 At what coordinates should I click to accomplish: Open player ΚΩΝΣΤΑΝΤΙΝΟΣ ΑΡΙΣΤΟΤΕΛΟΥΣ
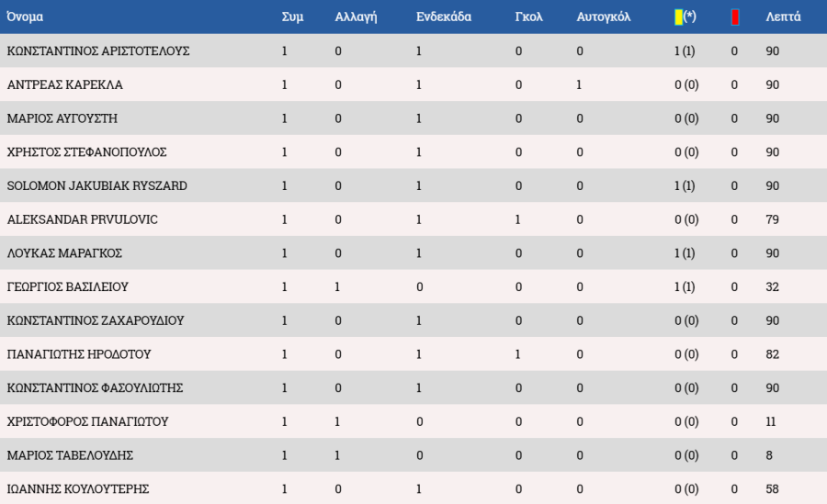pyautogui.click(x=98, y=50)
